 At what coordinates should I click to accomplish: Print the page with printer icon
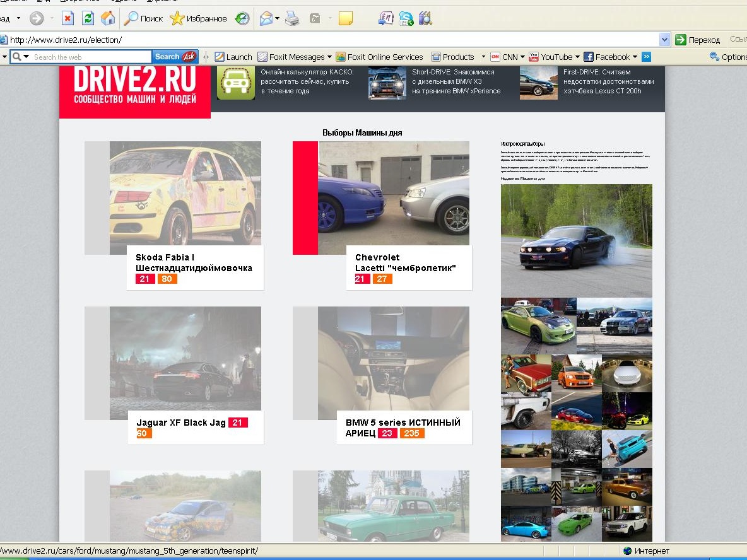click(x=292, y=18)
